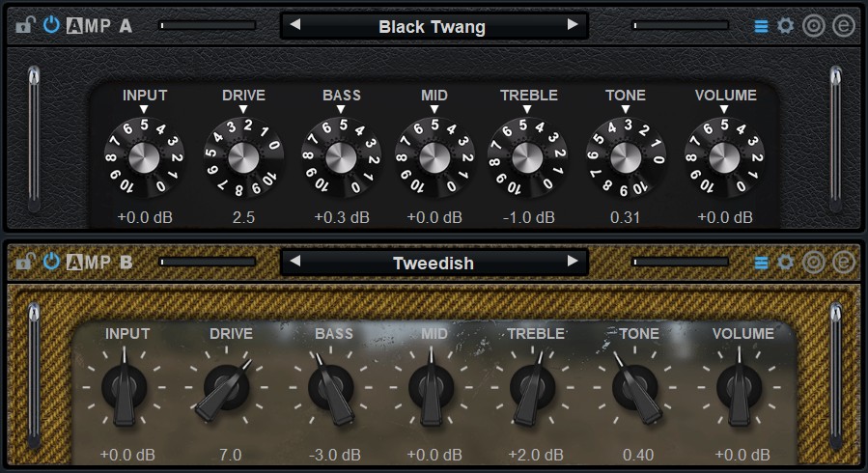Open the Tweedish preset dropdown
Viewport: 868px width, 473px height.
coord(432,263)
